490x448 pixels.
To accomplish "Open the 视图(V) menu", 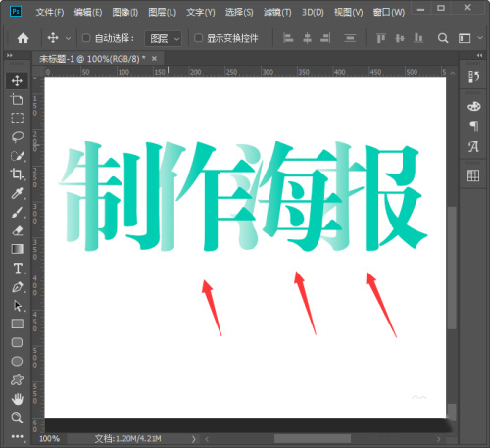I will coord(348,13).
